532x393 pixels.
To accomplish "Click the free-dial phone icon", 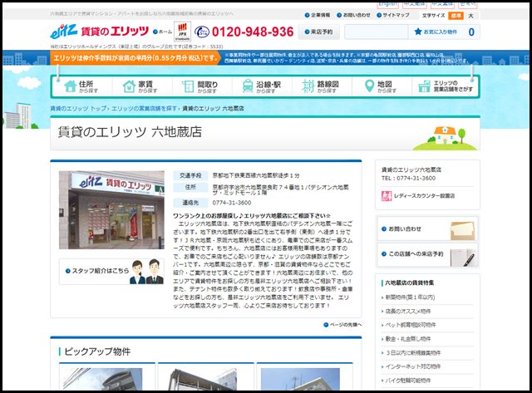I will click(202, 32).
